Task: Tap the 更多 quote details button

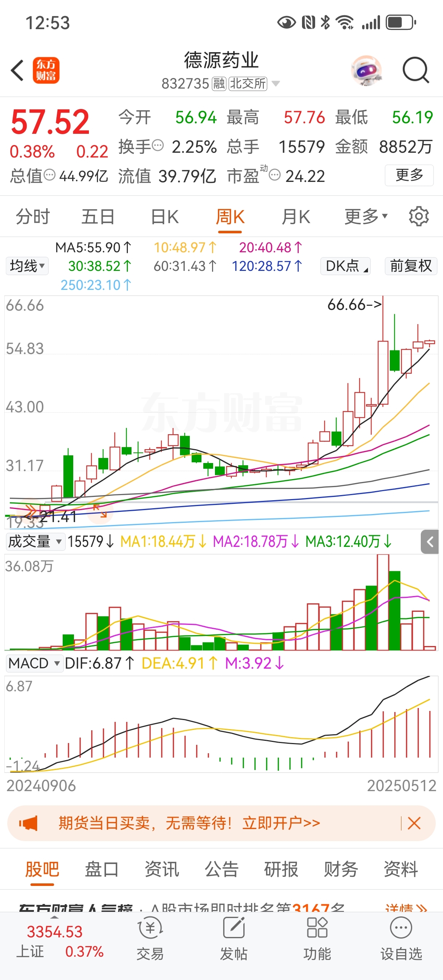Action: pyautogui.click(x=409, y=175)
